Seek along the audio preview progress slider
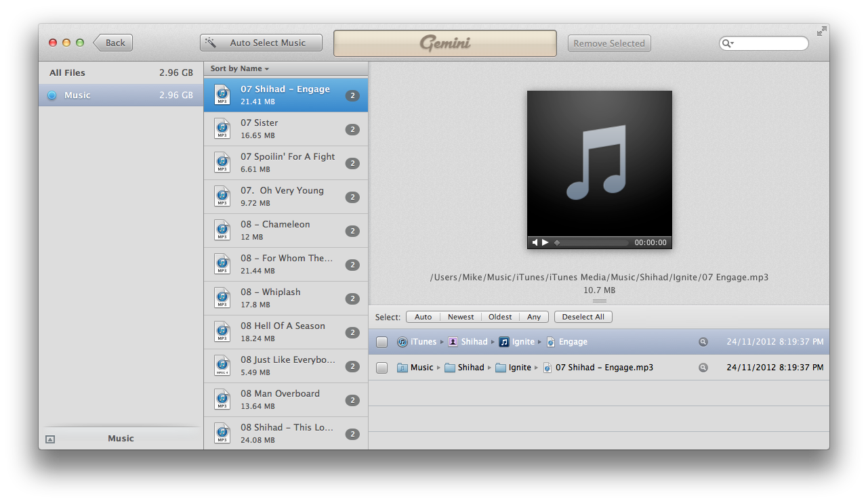 tap(592, 242)
